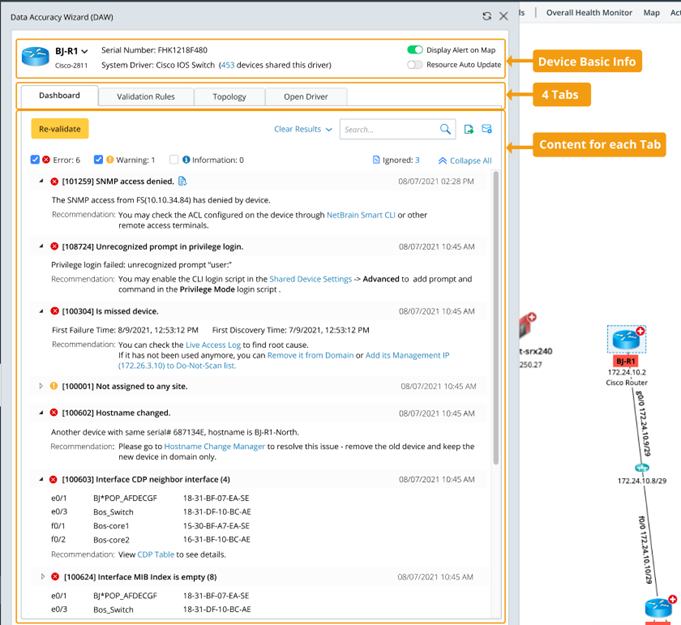This screenshot has height=625, width=681.
Task: Open the NetBrain Smart CLI link
Action: [361, 215]
